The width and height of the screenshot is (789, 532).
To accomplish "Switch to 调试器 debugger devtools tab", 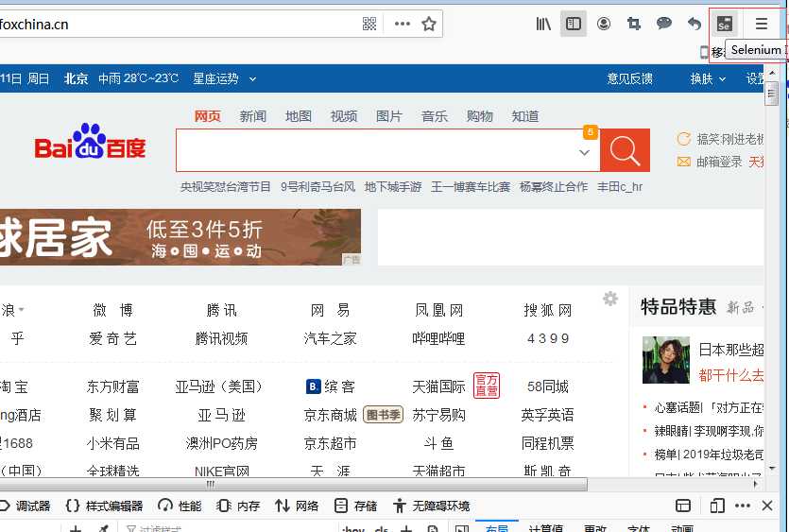I will (26, 506).
